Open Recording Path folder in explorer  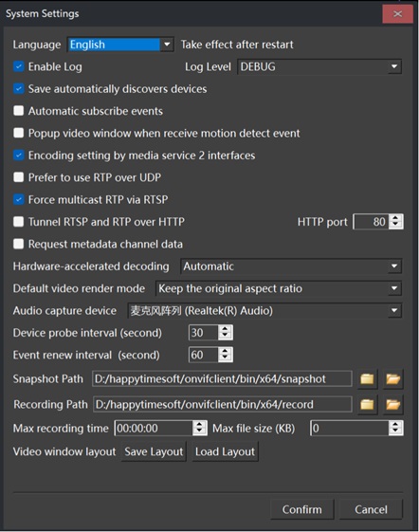click(x=392, y=404)
